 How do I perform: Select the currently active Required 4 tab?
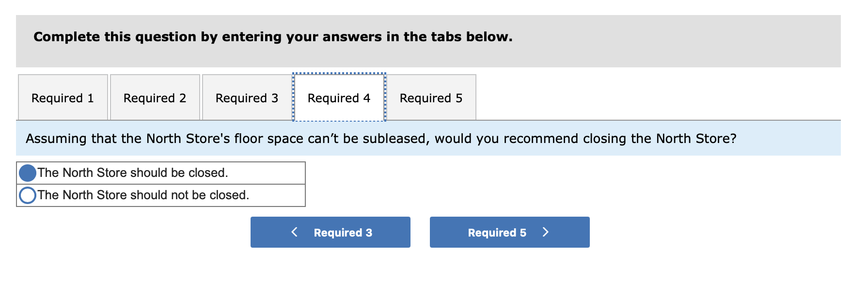(x=339, y=98)
